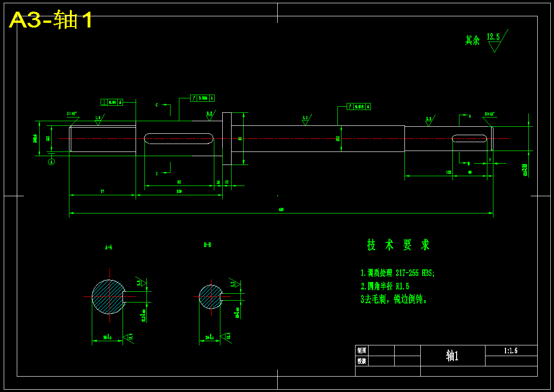Image resolution: width=554 pixels, height=392 pixels.
Task: Click the 6.3 roughness symbol on section B-B
Action: click(235, 283)
